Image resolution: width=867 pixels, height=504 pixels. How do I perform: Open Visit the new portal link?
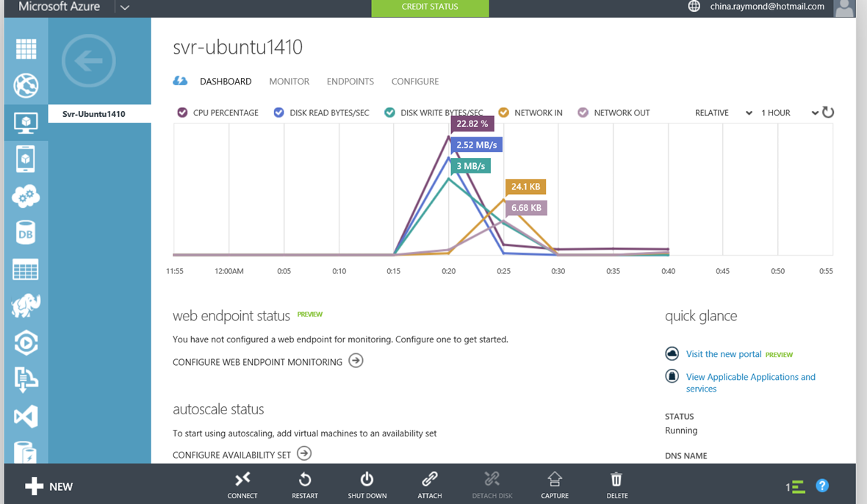[x=724, y=353]
